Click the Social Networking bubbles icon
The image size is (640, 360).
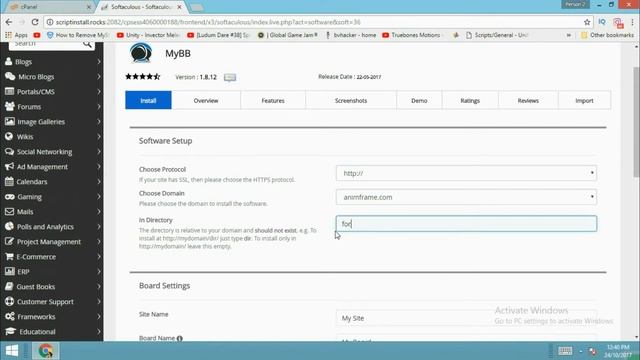9,151
